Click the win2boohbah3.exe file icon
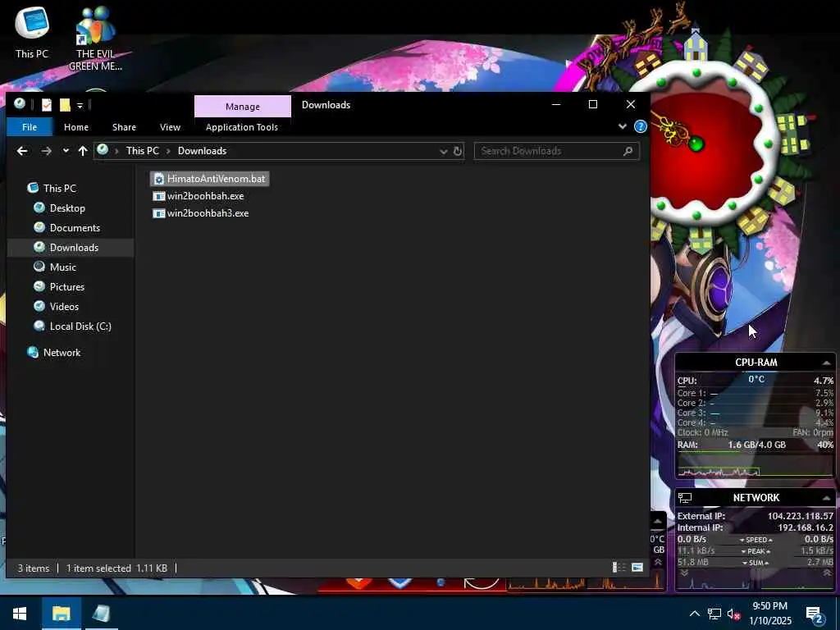The height and width of the screenshot is (630, 840). [158, 213]
